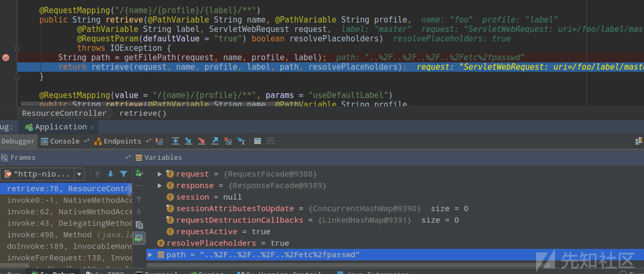Screen dimensions: 644x274
Task: Close the Application debug session tab
Action: [93, 127]
